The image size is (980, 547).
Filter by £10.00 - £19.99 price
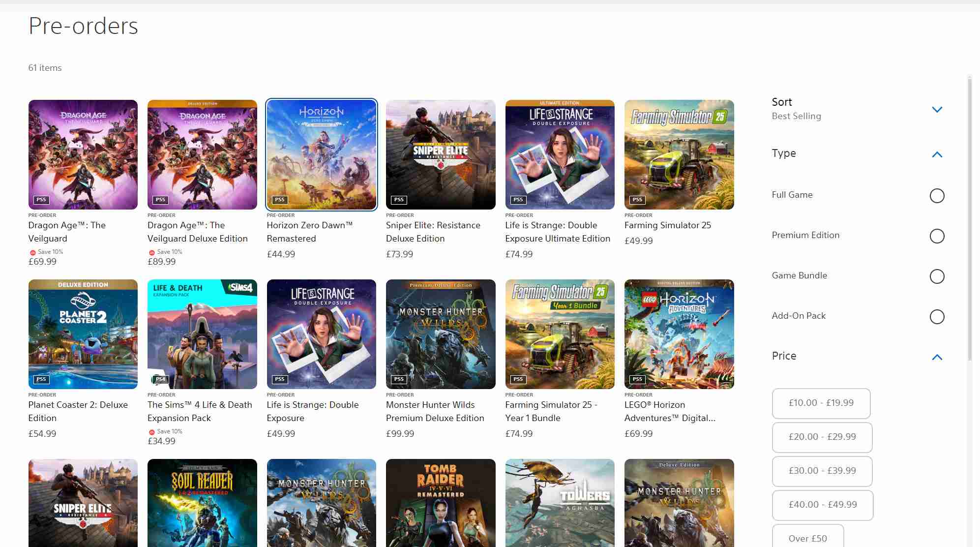(x=821, y=403)
